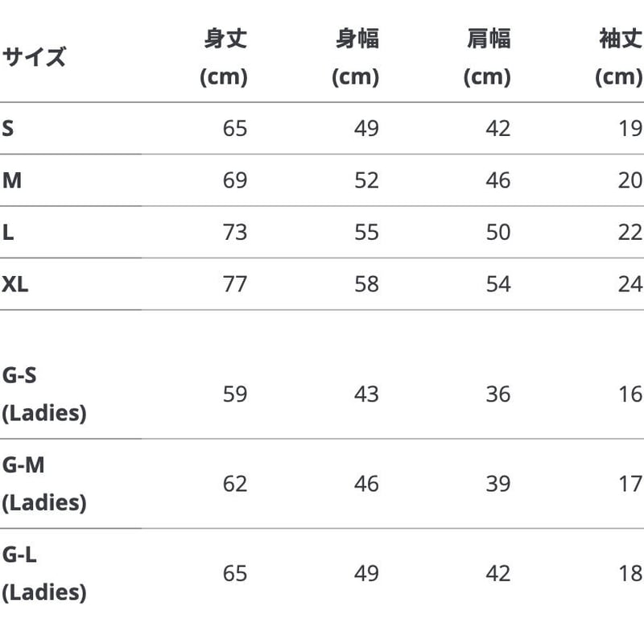Select the 袖丈 value 19 for size S
The height and width of the screenshot is (644, 644).
631,129
